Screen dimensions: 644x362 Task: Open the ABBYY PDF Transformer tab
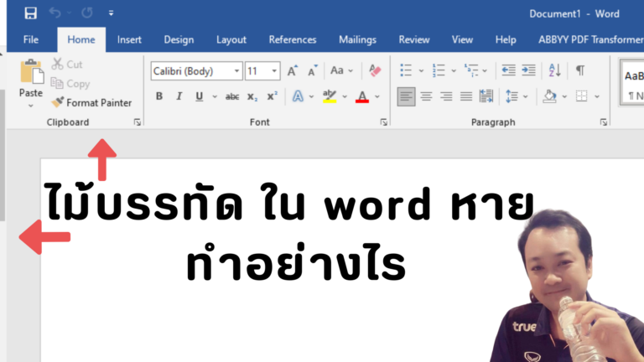tap(590, 39)
